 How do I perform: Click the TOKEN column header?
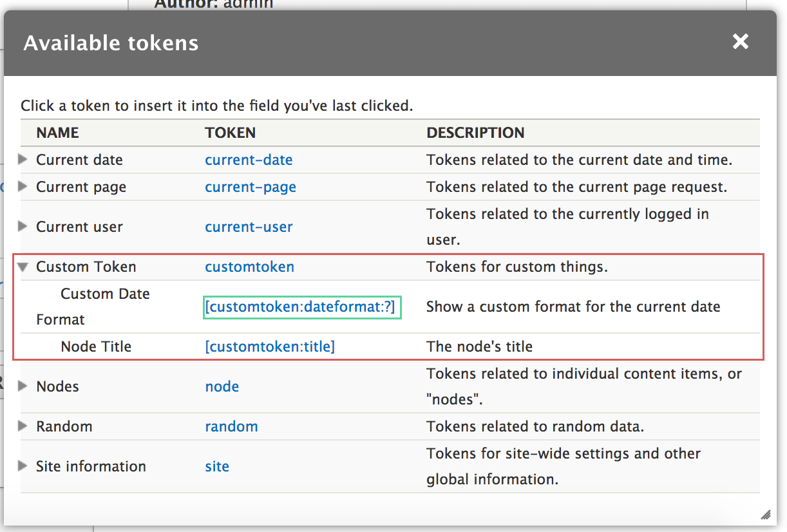point(230,133)
